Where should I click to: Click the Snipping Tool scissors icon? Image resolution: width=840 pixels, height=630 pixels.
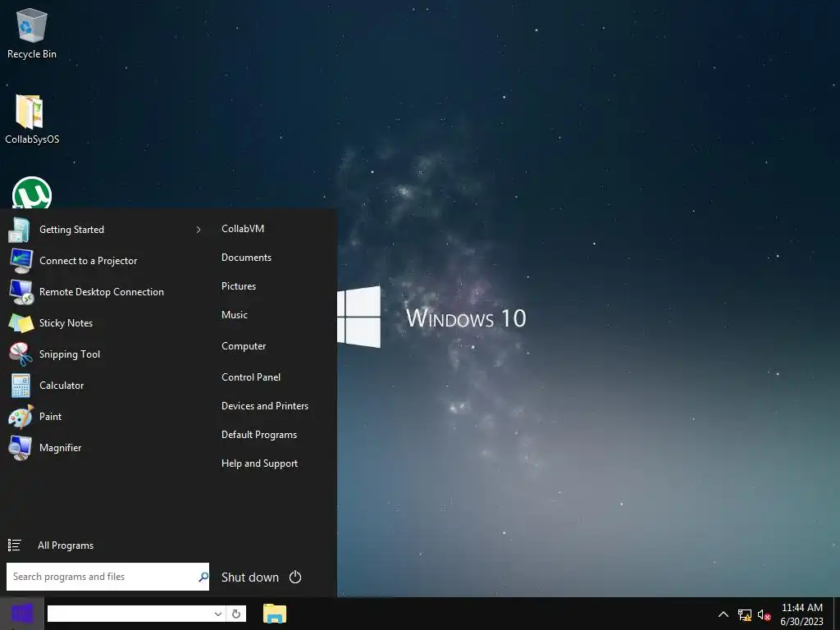click(x=21, y=354)
